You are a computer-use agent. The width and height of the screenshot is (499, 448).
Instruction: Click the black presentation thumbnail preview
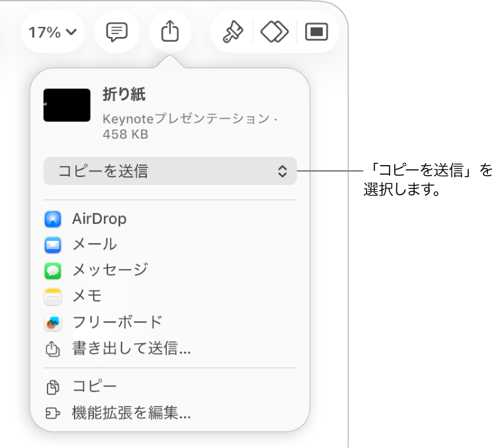click(66, 105)
